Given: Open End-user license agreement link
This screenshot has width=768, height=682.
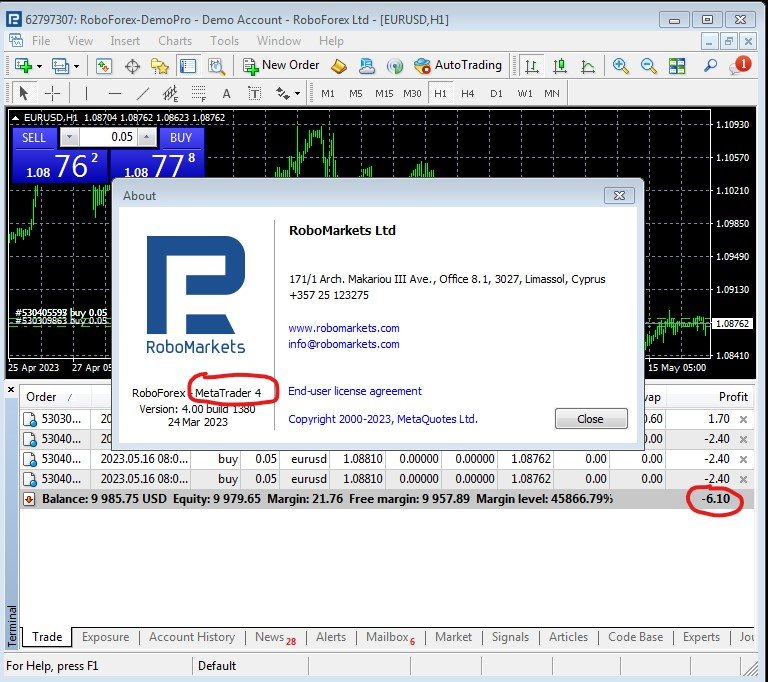Looking at the screenshot, I should tap(355, 391).
